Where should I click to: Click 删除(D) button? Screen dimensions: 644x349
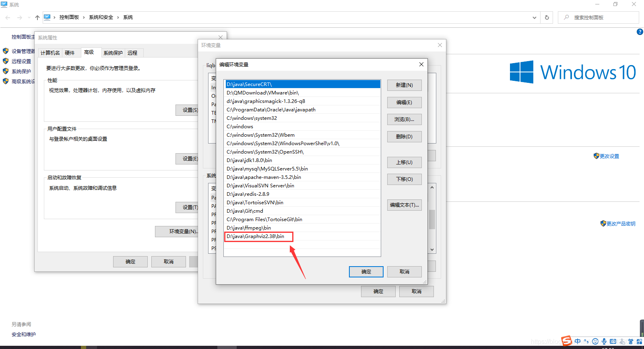point(404,137)
